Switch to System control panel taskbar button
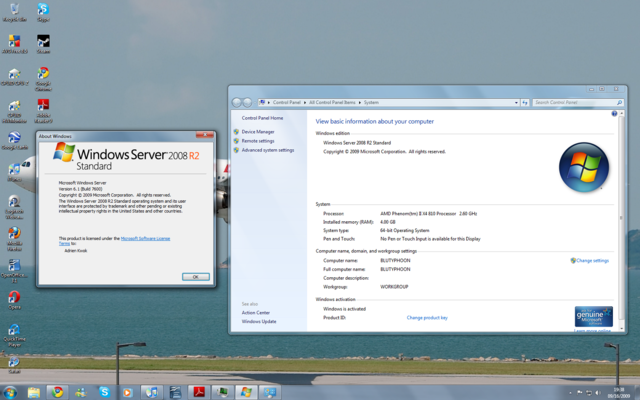This screenshot has width=640, height=400. click(270, 392)
